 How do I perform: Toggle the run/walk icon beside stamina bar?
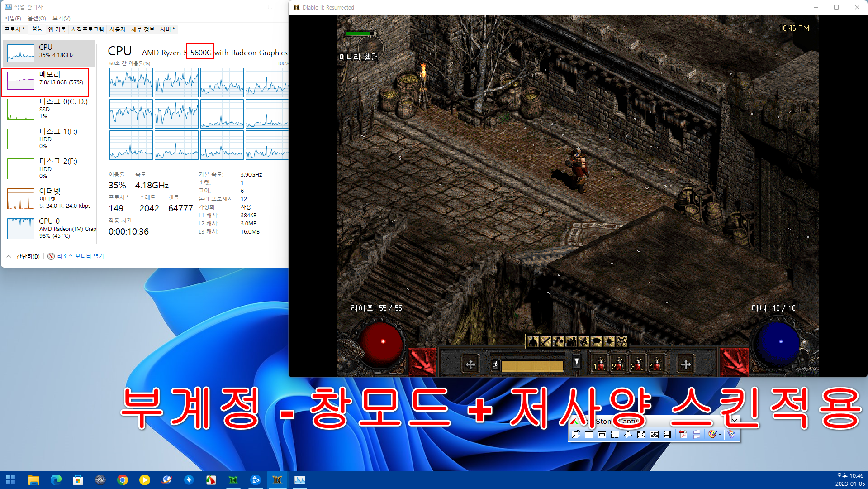[x=496, y=365]
